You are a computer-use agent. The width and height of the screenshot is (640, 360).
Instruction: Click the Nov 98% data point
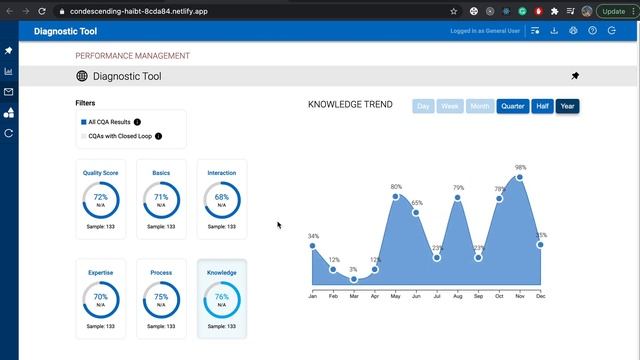(520, 177)
